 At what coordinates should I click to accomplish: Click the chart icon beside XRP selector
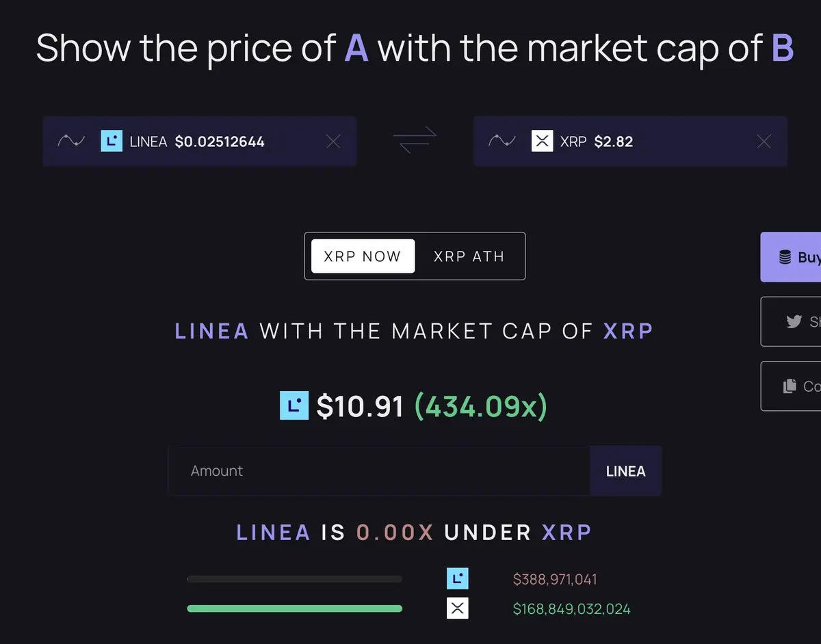(502, 141)
